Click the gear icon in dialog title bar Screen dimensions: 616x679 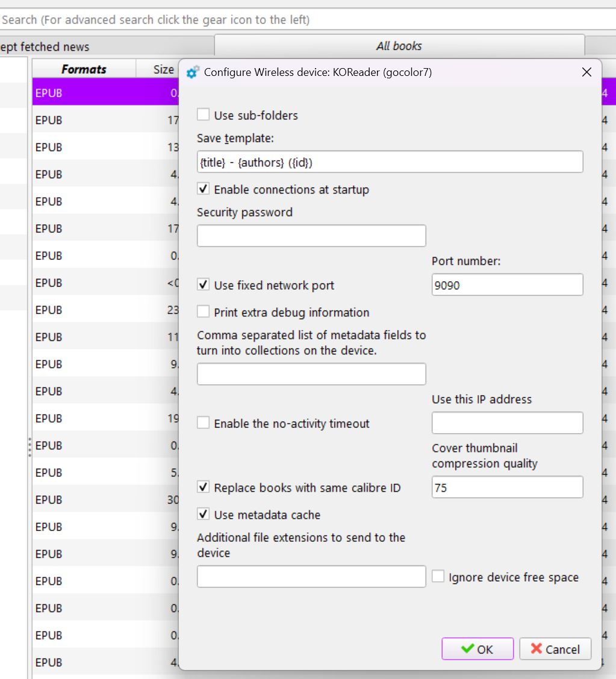193,72
